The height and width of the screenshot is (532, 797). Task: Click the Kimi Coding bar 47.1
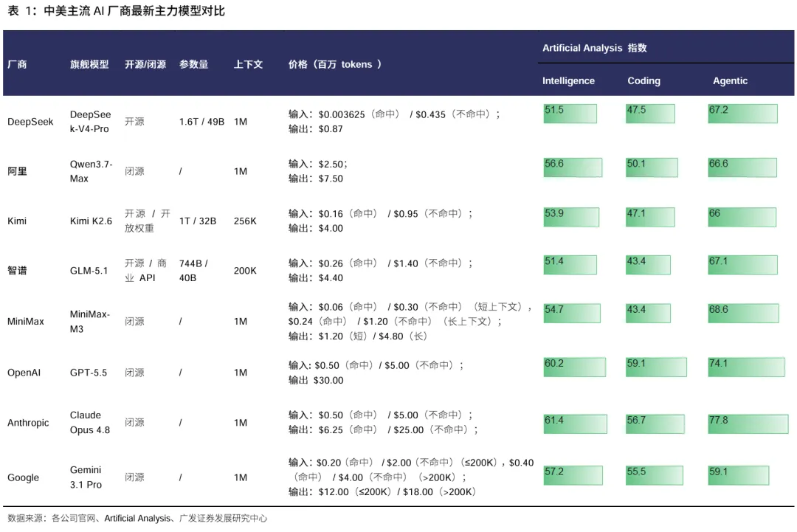[650, 217]
